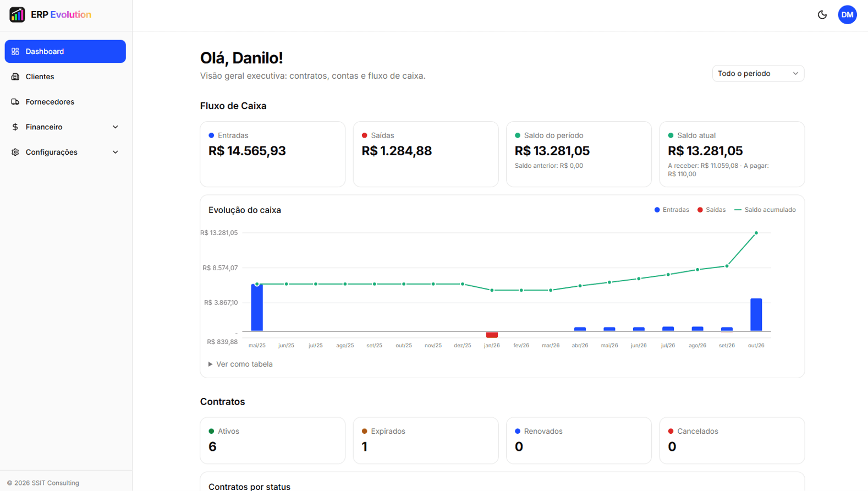Toggle Saídas series in chart legend

[x=711, y=210]
